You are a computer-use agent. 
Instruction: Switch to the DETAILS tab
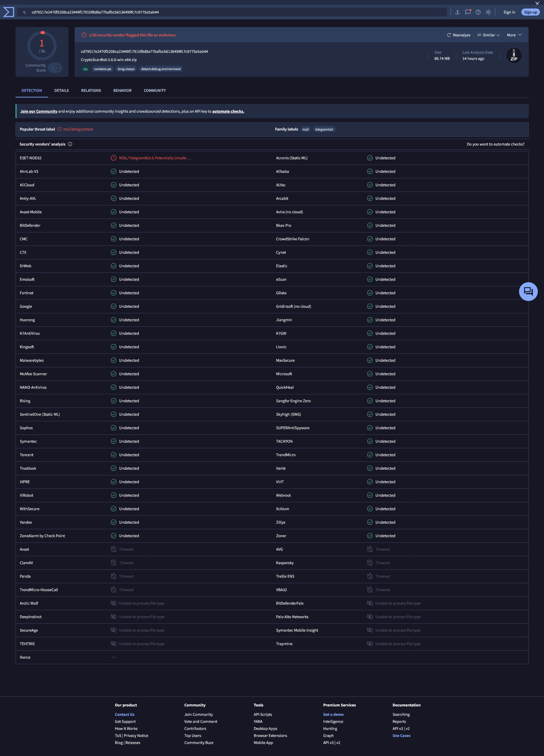pyautogui.click(x=62, y=91)
